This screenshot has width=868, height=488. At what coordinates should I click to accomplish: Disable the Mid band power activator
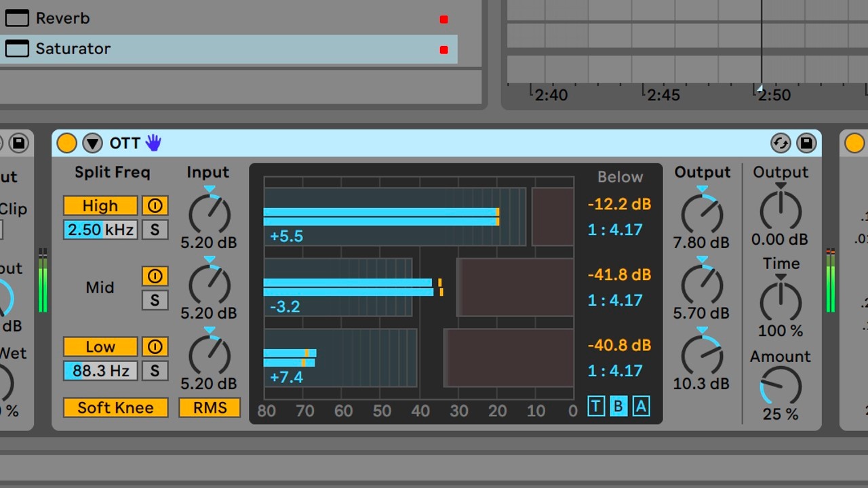coord(155,276)
